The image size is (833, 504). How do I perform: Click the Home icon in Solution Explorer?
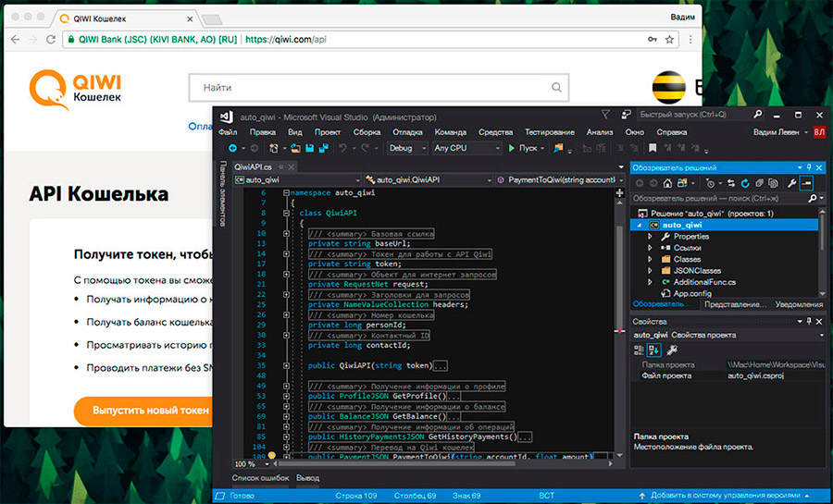pos(667,183)
